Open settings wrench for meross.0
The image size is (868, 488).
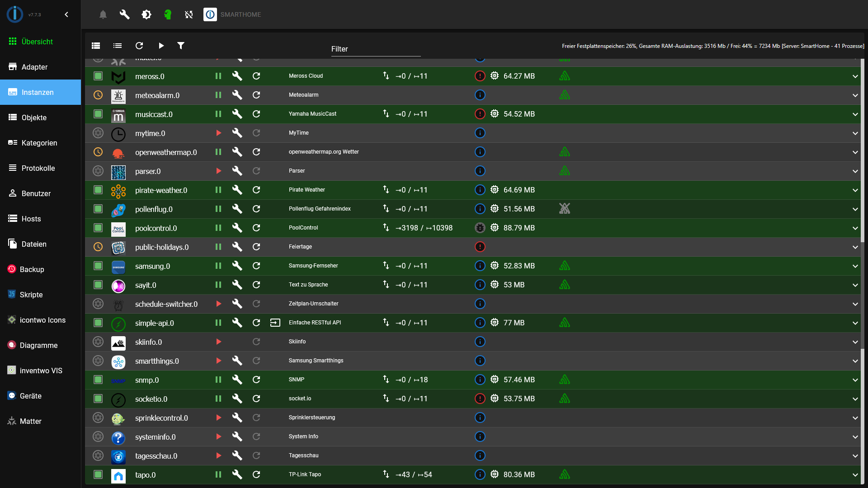237,76
